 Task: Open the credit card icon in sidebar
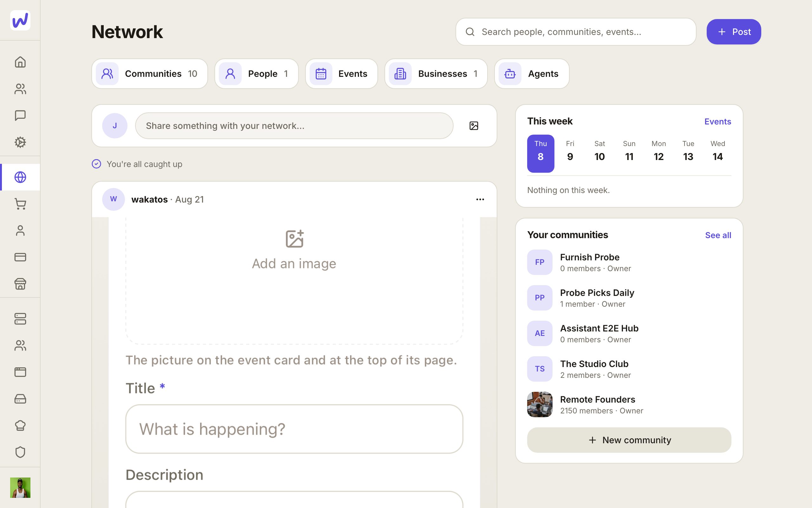coord(20,257)
